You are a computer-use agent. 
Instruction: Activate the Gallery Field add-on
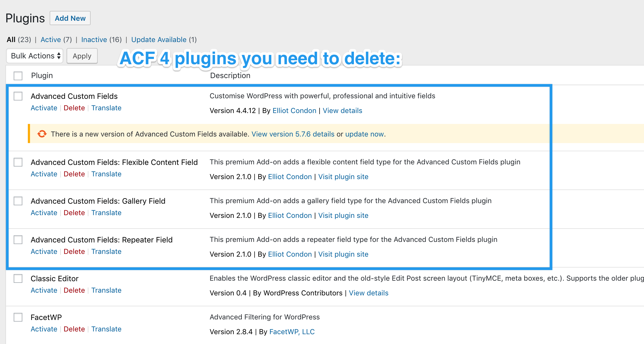(x=44, y=213)
